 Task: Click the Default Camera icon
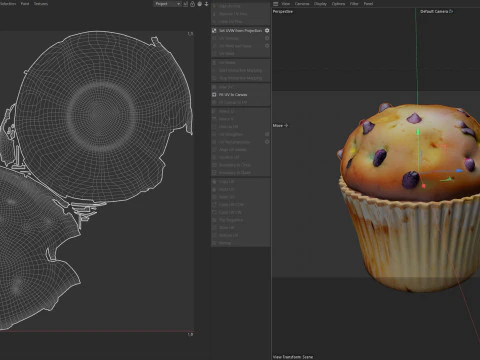point(451,11)
